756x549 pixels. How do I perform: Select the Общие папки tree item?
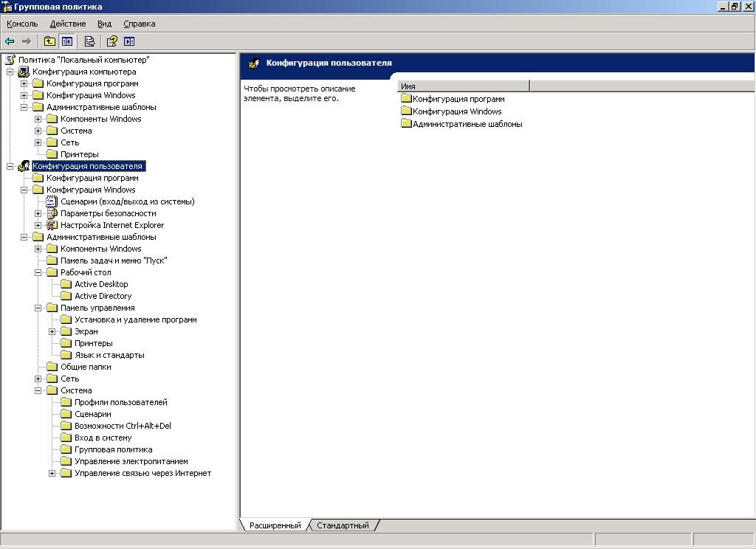86,367
